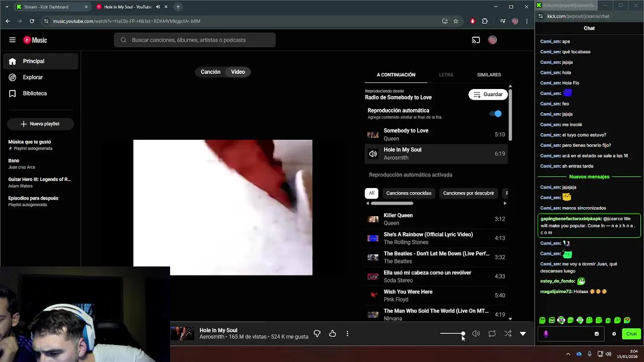The image size is (644, 362).
Task: Toggle shuffle in player bar
Action: coord(508,333)
